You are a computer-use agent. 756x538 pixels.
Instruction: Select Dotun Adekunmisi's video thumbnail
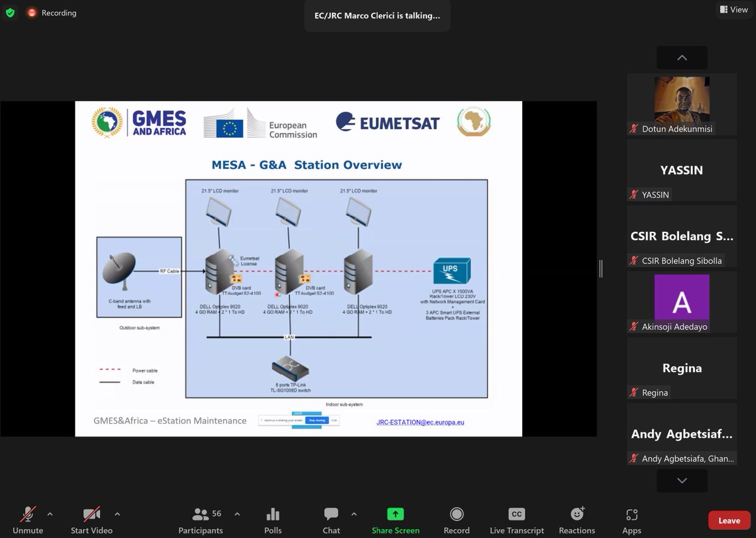(x=682, y=105)
